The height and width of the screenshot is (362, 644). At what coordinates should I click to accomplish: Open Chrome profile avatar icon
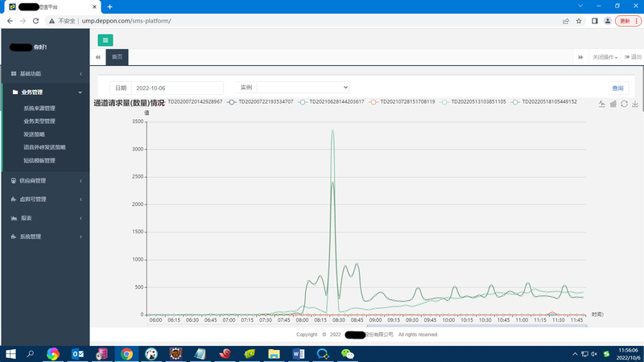(608, 21)
